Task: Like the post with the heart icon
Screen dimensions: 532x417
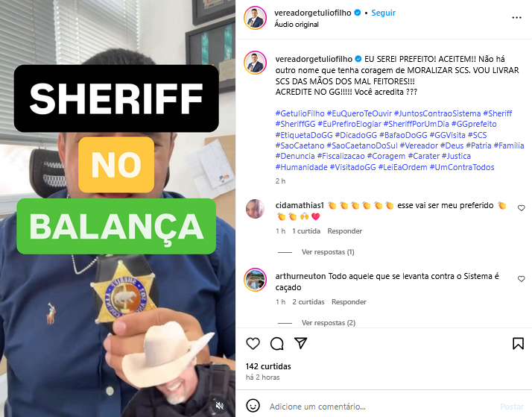Action: pos(253,343)
